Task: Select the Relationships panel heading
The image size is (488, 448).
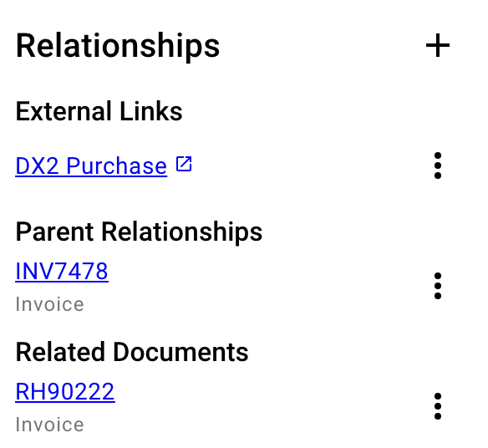Action: 118,46
